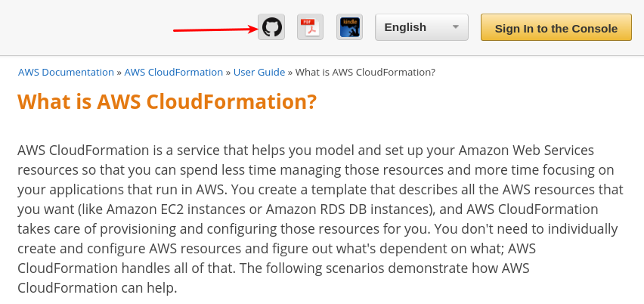Open the AWS CloudFormation breadcrumb link
The width and height of the screenshot is (644, 304).
[174, 73]
